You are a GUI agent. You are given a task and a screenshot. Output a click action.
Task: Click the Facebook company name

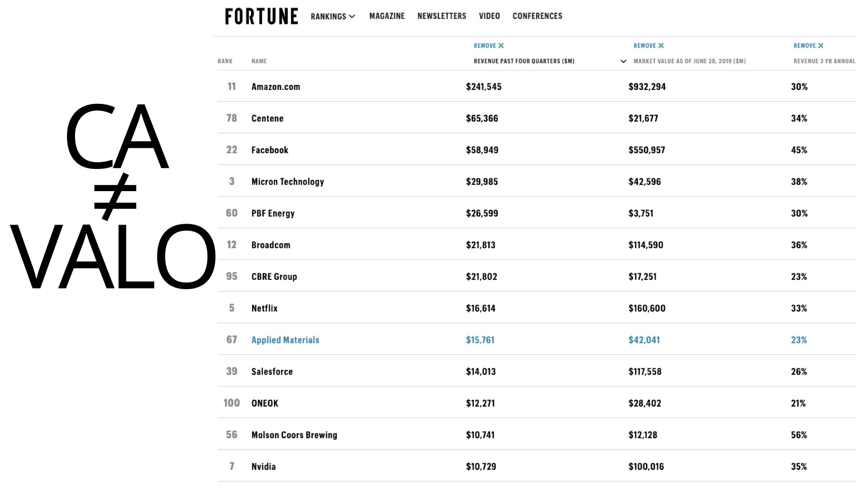click(x=270, y=150)
